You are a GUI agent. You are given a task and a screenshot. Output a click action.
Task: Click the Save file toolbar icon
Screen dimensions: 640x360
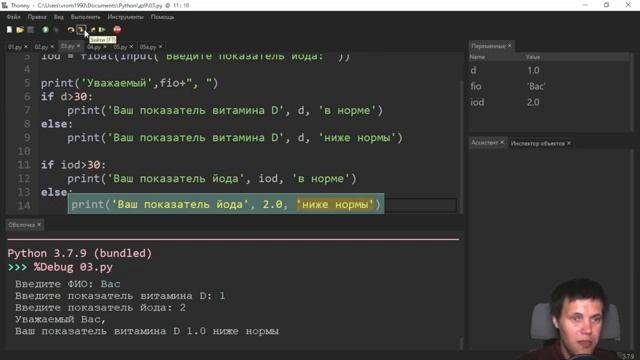pos(30,29)
